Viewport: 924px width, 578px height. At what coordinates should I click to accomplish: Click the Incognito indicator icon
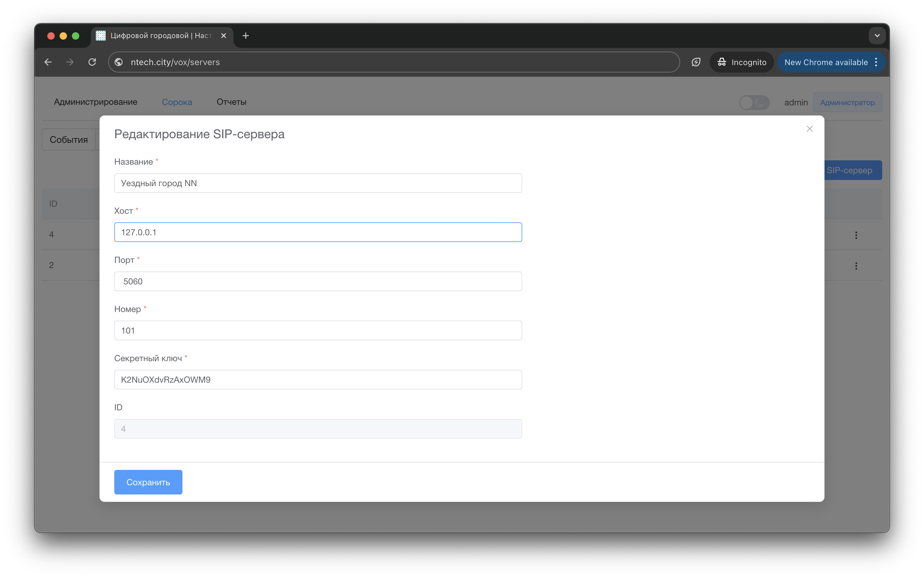pyautogui.click(x=722, y=62)
